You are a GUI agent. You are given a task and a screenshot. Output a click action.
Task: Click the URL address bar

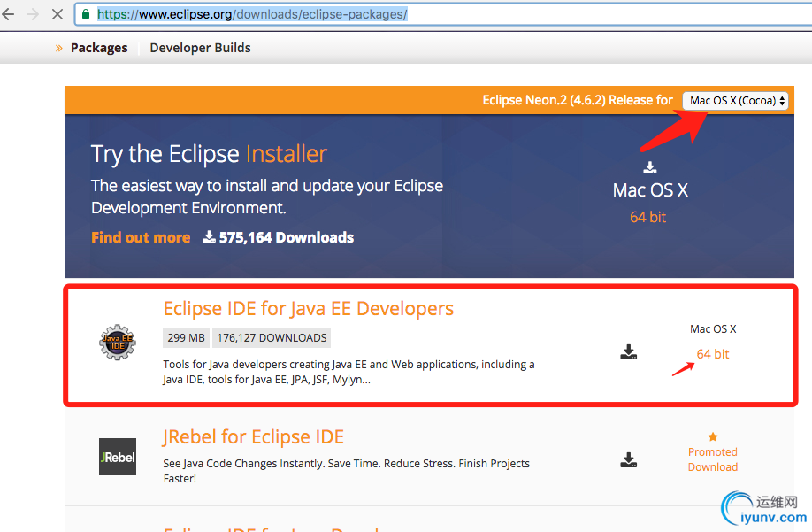[445, 14]
